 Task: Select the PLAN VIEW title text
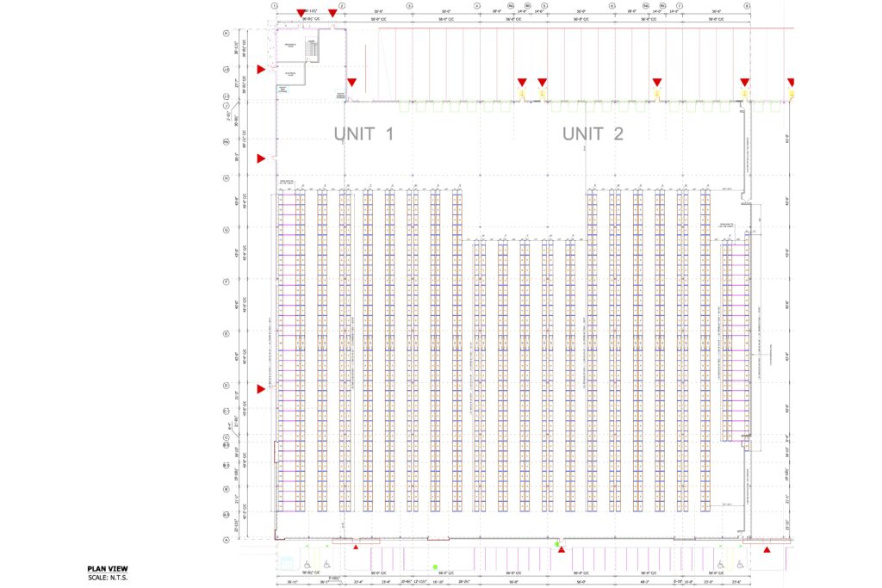pyautogui.click(x=107, y=569)
